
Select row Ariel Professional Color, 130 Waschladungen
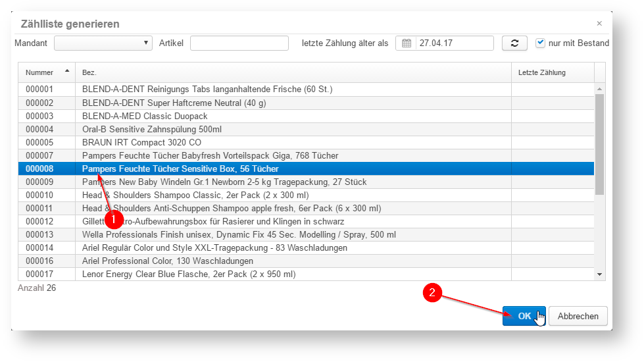pyautogui.click(x=306, y=261)
